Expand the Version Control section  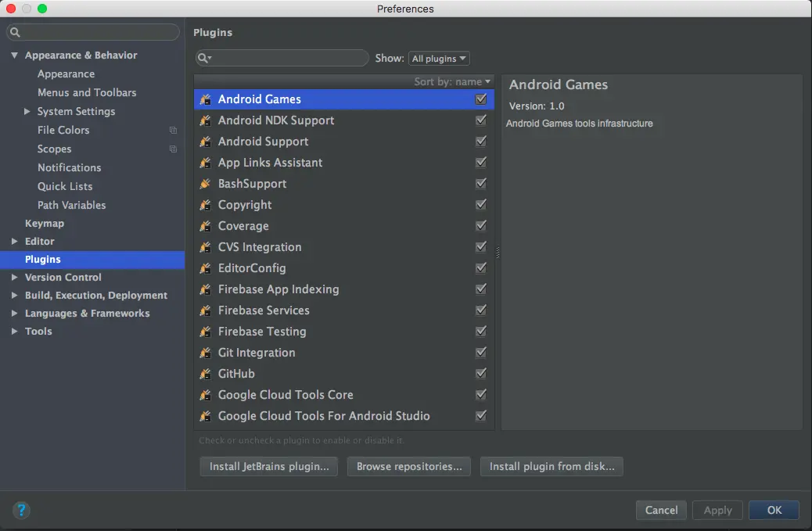pyautogui.click(x=15, y=278)
